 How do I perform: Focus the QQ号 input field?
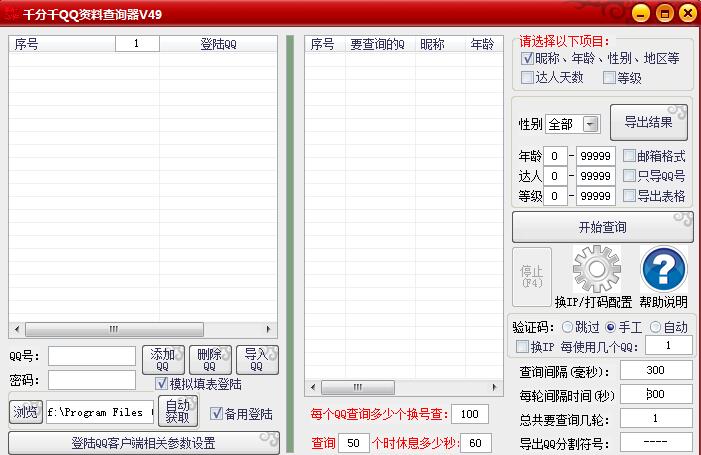pyautogui.click(x=92, y=356)
